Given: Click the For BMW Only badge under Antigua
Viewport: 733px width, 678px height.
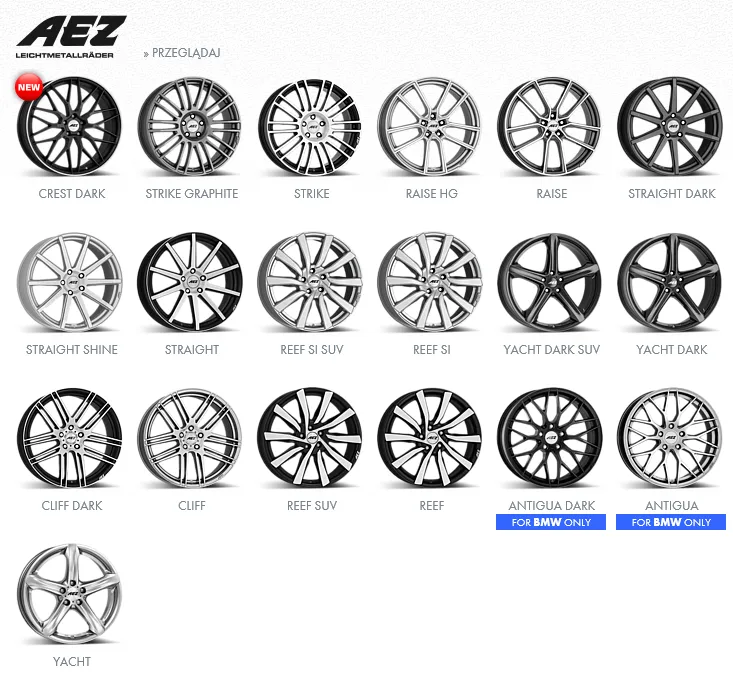Looking at the screenshot, I should pyautogui.click(x=671, y=522).
